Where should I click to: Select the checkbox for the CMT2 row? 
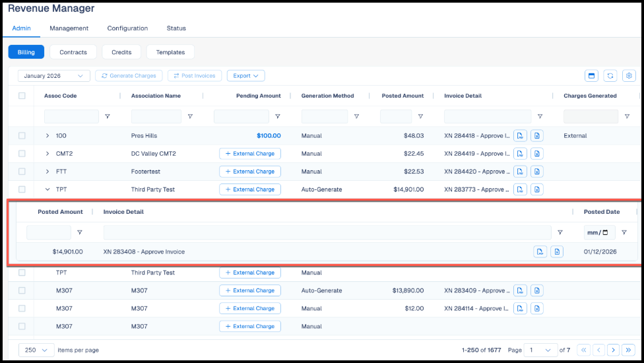(22, 154)
